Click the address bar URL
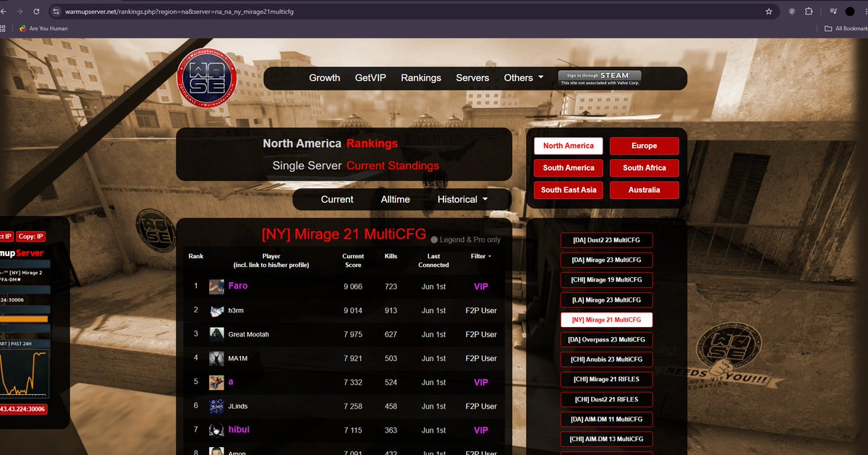This screenshot has height=455, width=868. tap(181, 12)
